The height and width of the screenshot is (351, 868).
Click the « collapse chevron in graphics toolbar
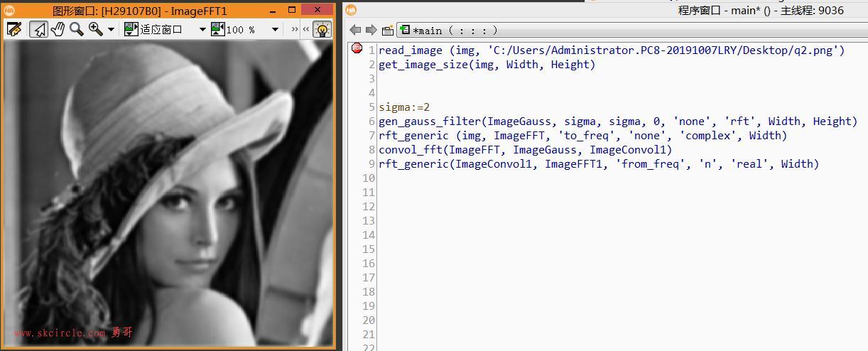point(306,29)
